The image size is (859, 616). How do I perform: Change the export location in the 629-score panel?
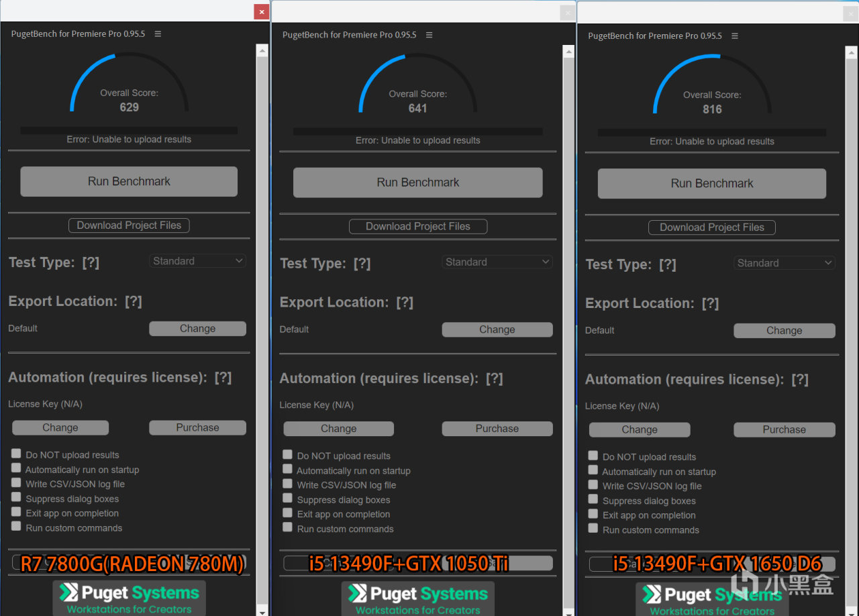click(x=197, y=329)
